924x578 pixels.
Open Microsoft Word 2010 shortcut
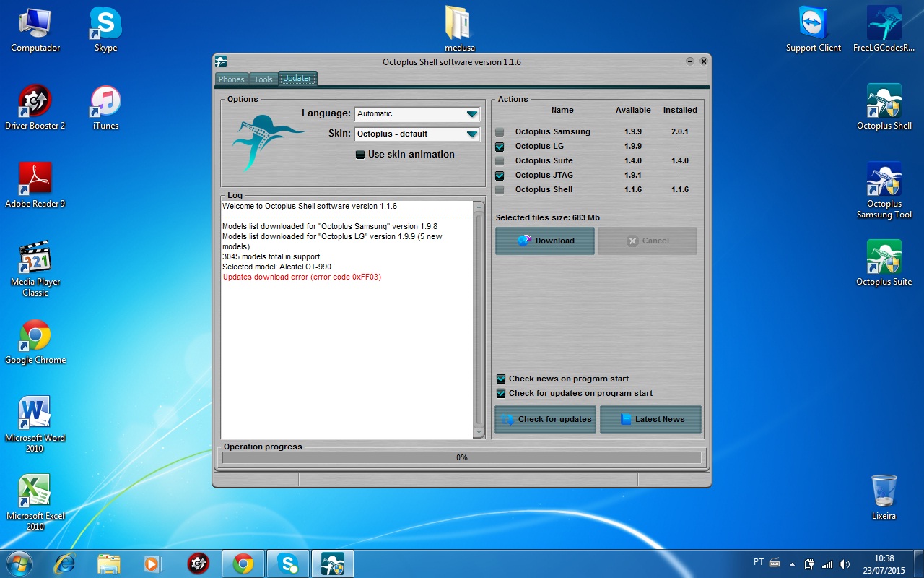coord(35,425)
